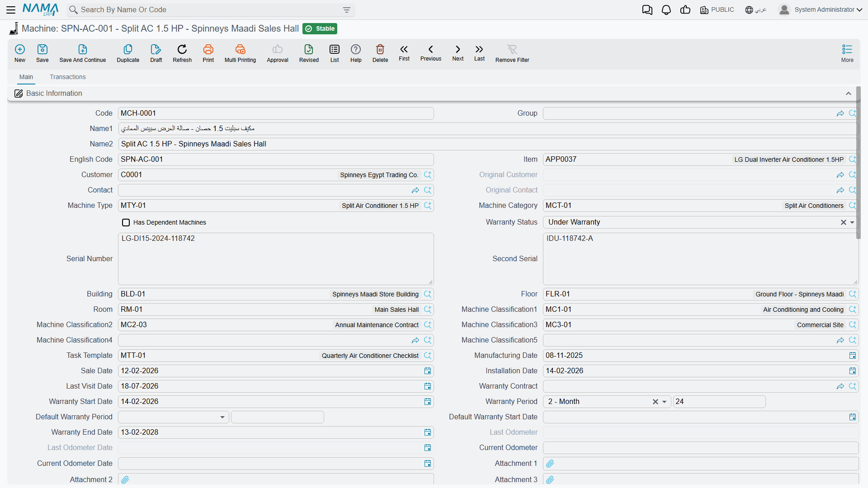The image size is (868, 488).
Task: Open the More actions menu
Action: (847, 53)
